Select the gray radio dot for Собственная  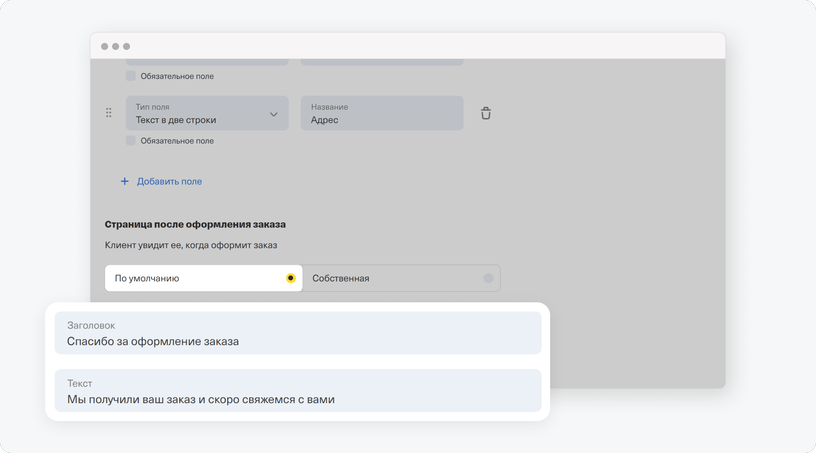coord(488,278)
